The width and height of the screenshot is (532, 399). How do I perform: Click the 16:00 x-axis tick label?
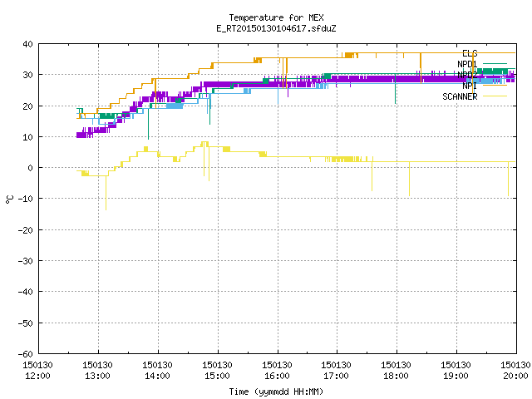point(277,376)
